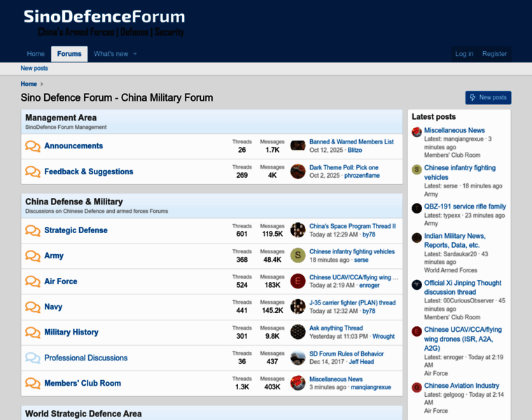532x420 pixels.
Task: Open Indian Military News, Reports, Data thread
Action: [x=454, y=241]
